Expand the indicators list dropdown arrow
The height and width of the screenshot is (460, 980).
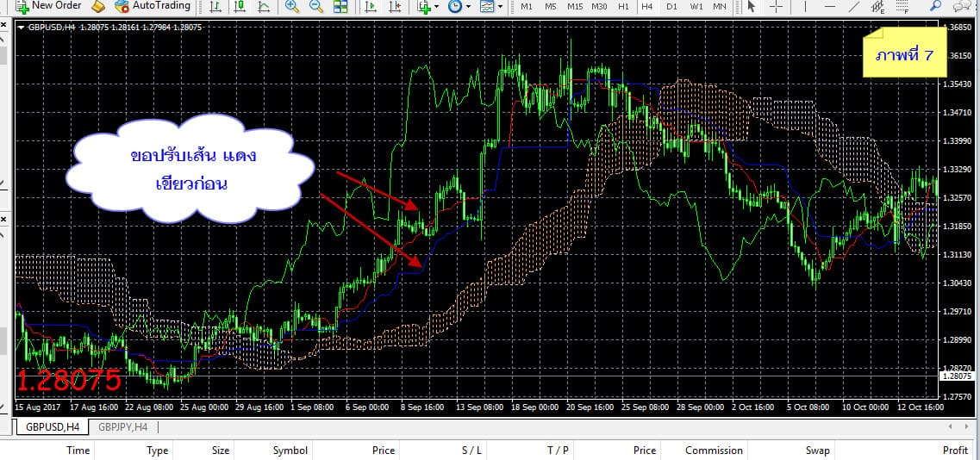[x=436, y=7]
